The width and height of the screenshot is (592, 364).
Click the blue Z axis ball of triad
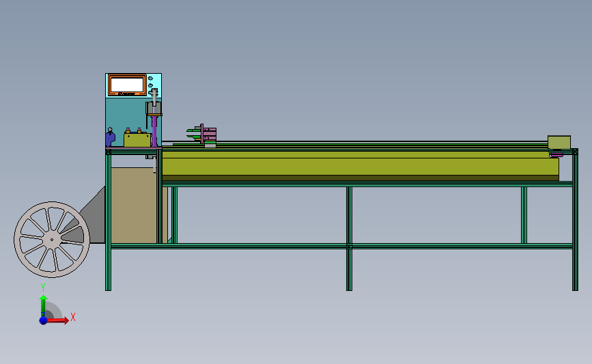[43, 320]
